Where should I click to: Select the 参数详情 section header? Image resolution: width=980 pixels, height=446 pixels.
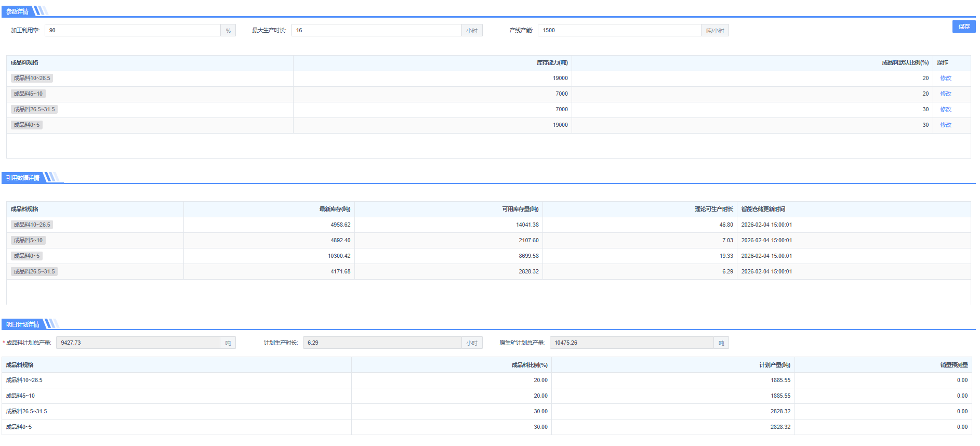[x=18, y=11]
